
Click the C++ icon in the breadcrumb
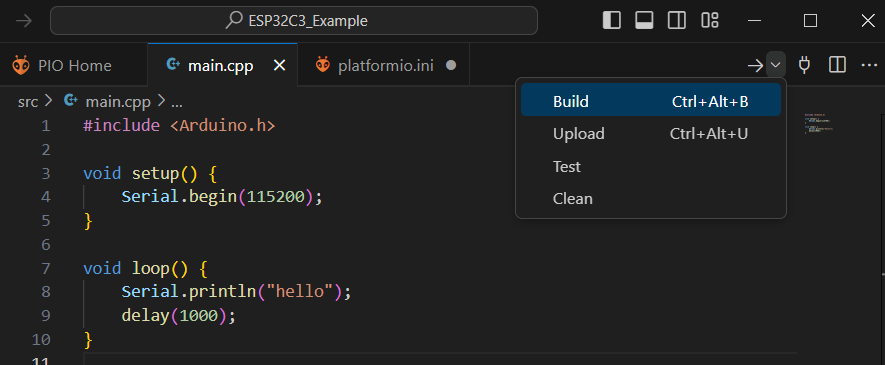coord(71,101)
